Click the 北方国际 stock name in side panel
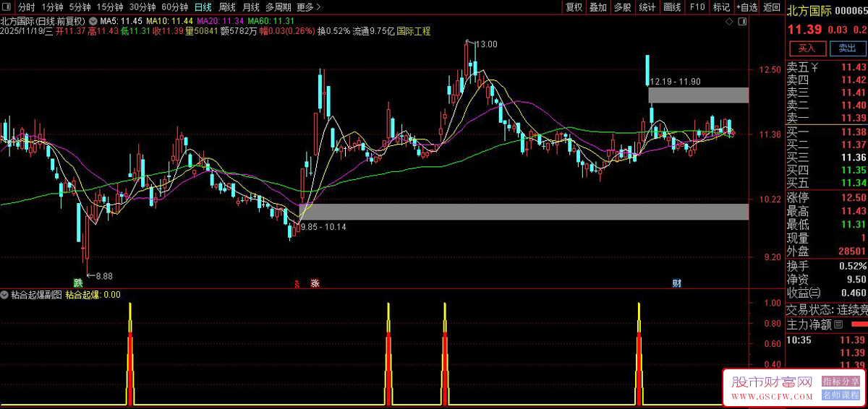 click(809, 9)
